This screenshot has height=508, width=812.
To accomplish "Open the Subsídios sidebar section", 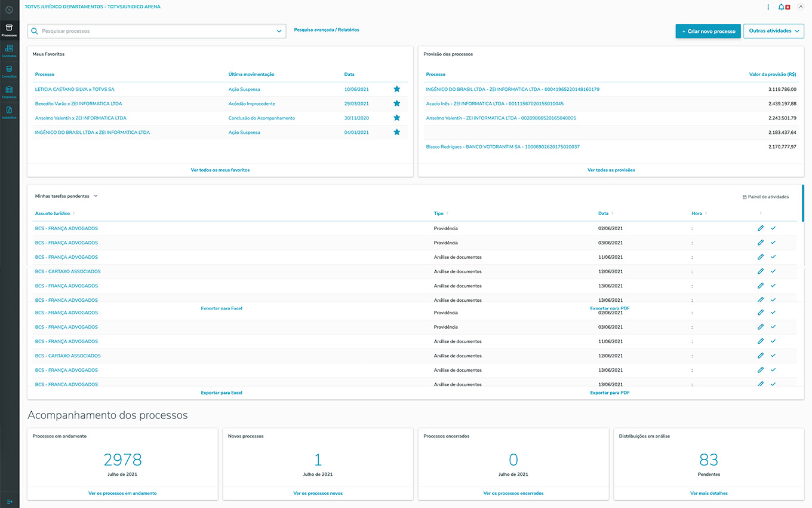I will pos(9,112).
